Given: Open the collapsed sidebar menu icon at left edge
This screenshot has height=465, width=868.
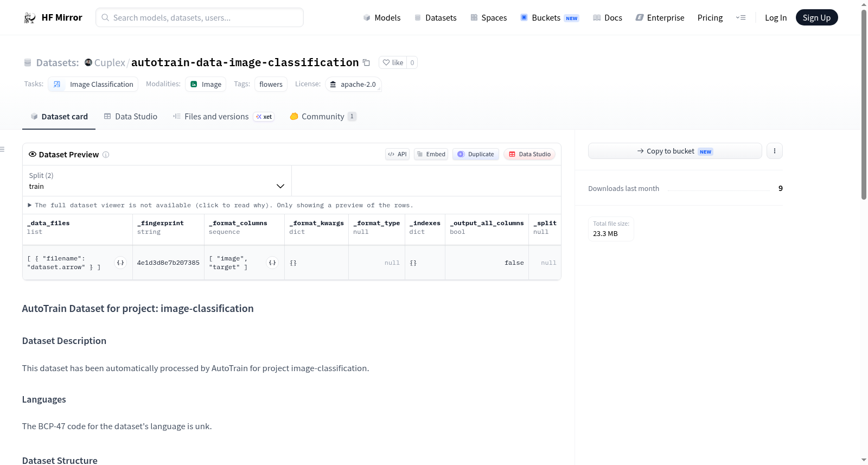Looking at the screenshot, I should (2, 149).
